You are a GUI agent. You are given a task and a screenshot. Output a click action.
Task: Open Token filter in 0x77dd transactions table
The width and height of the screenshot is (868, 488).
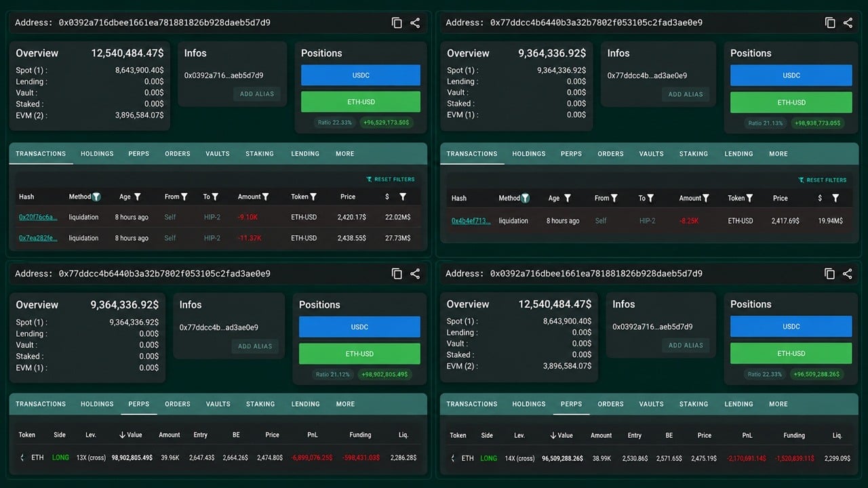click(749, 198)
